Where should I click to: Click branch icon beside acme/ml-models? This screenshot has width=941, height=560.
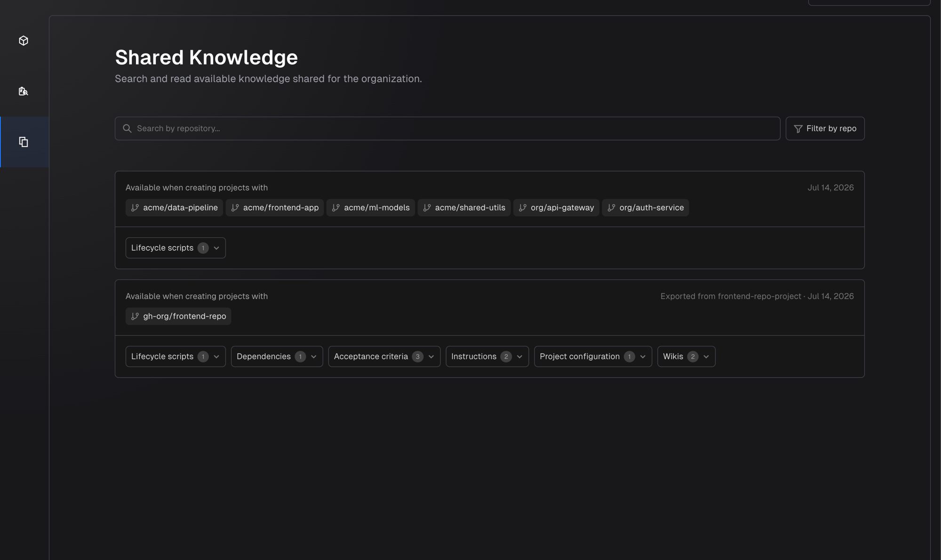336,208
